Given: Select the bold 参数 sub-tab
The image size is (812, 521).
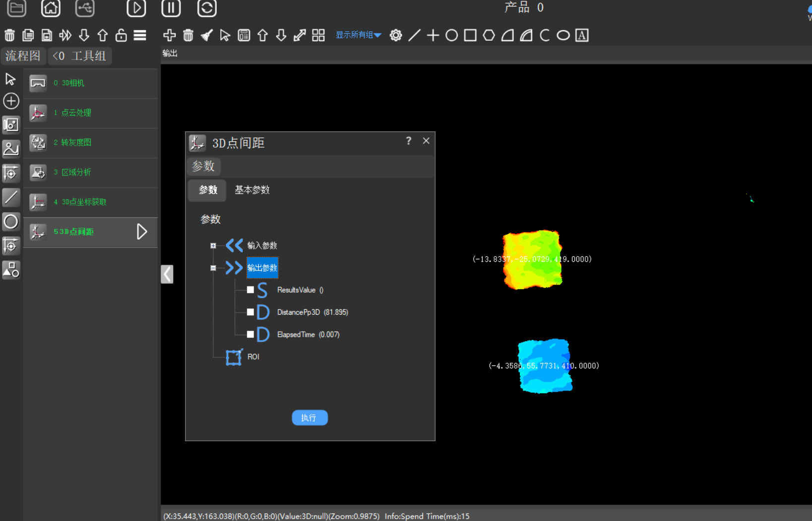Looking at the screenshot, I should [x=208, y=190].
